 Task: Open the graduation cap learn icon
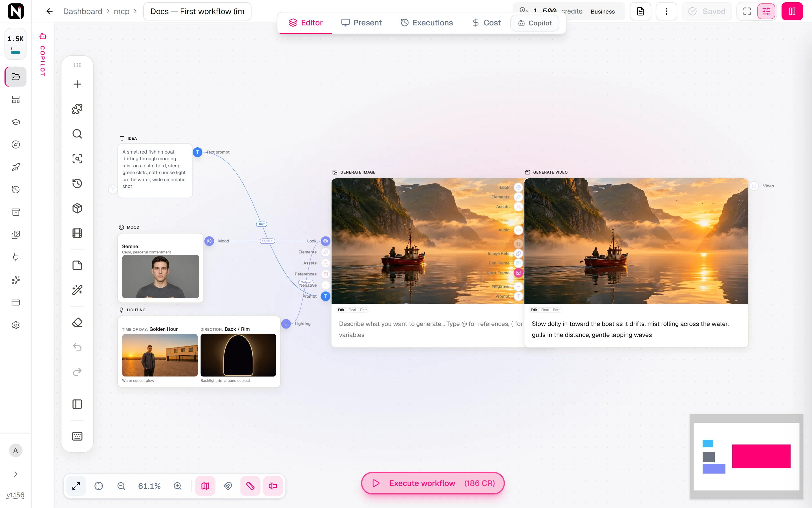point(16,122)
